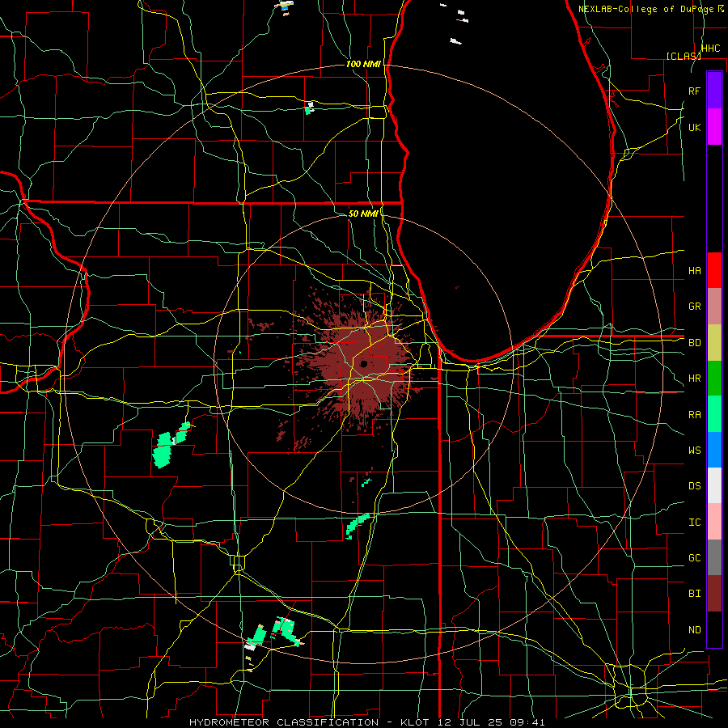Click the 09:41 timestamp in caption
This screenshot has width=728, height=728.
tap(526, 722)
